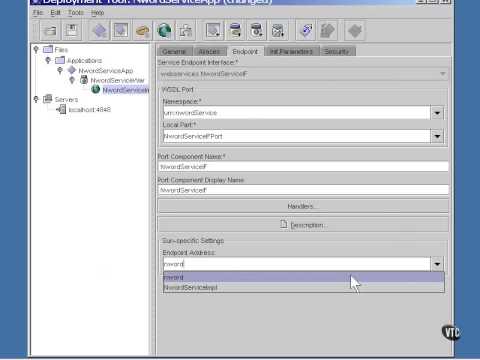Screen dimensions: 480x360
Task: Select NwordServiceApp in the tree
Action: click(106, 71)
